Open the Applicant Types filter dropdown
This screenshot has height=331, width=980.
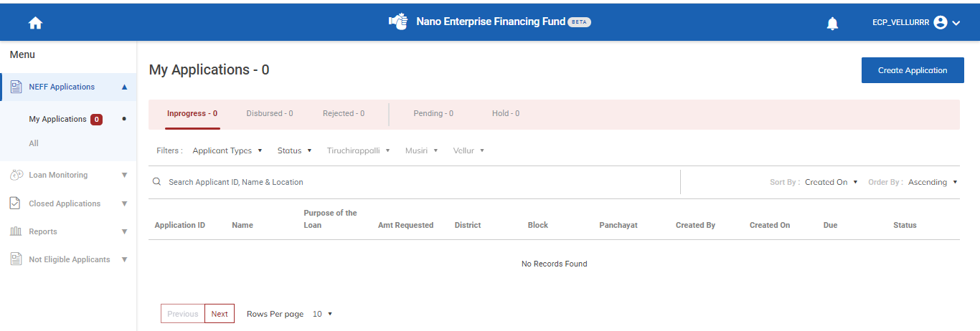227,150
